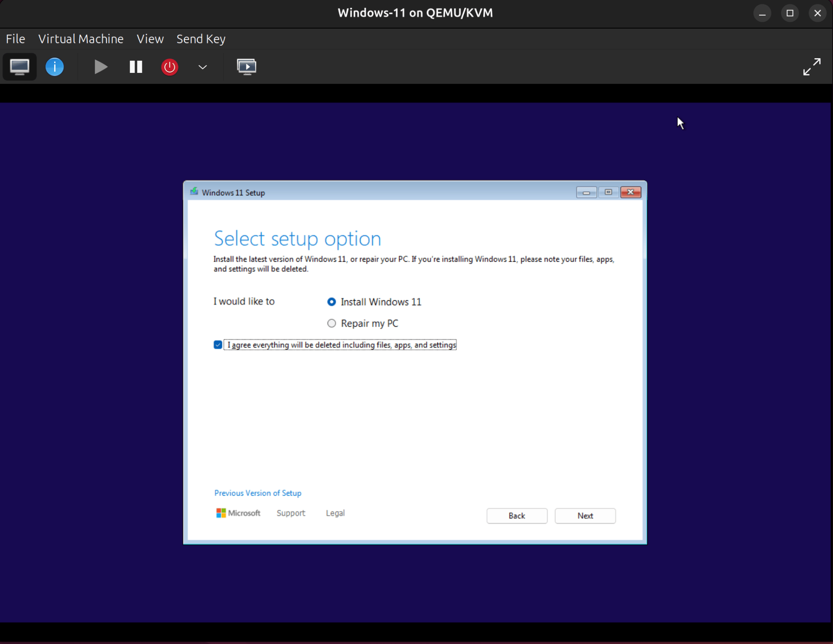Restore down the Windows 11 Setup window

coord(608,192)
